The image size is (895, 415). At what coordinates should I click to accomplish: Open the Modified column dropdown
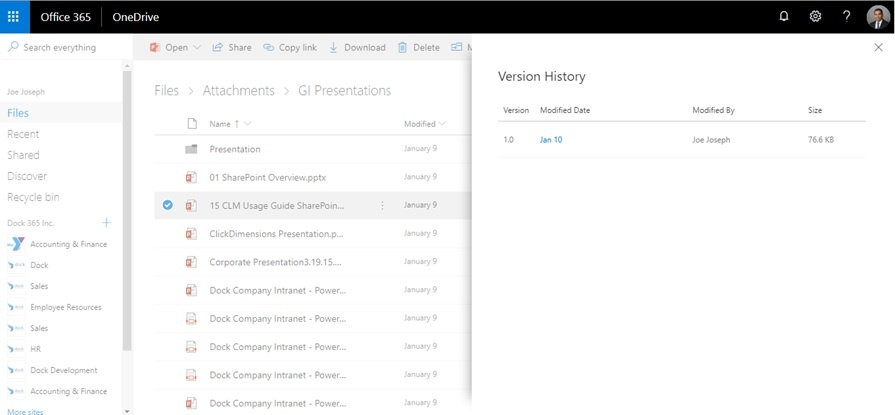click(x=442, y=124)
